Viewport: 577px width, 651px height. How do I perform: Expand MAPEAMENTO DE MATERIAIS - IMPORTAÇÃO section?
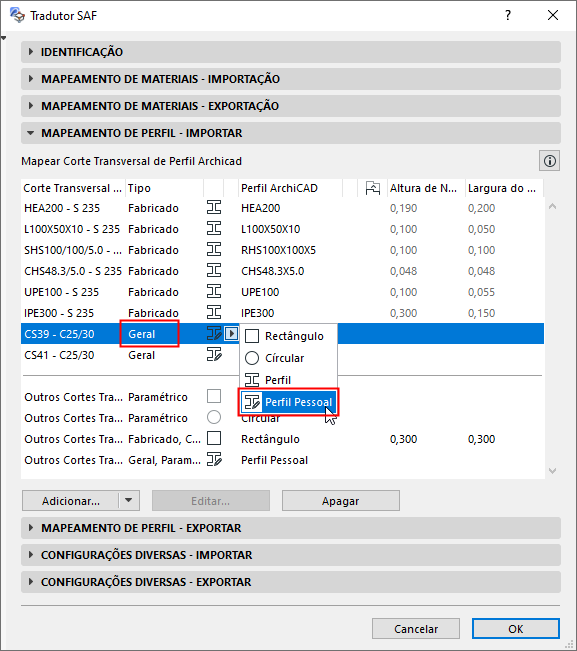pyautogui.click(x=291, y=79)
